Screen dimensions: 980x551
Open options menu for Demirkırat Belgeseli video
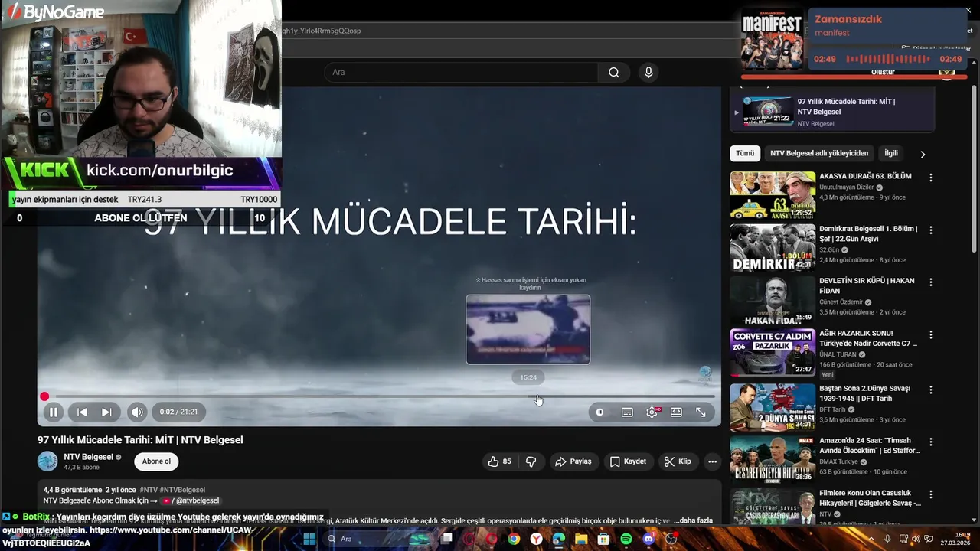coord(931,230)
